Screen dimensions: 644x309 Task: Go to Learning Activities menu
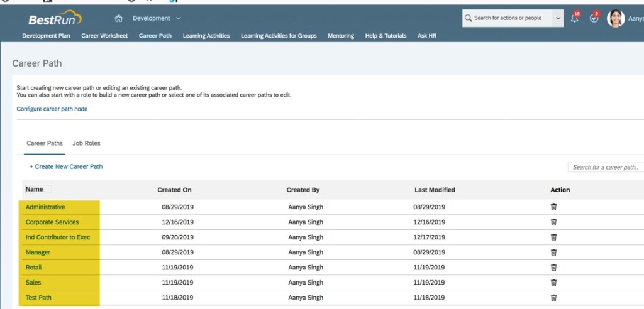click(x=206, y=36)
